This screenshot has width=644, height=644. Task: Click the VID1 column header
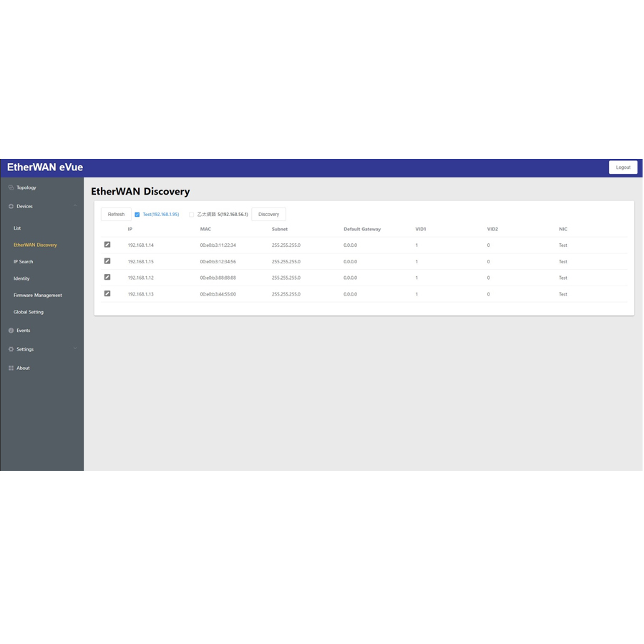pyautogui.click(x=421, y=229)
